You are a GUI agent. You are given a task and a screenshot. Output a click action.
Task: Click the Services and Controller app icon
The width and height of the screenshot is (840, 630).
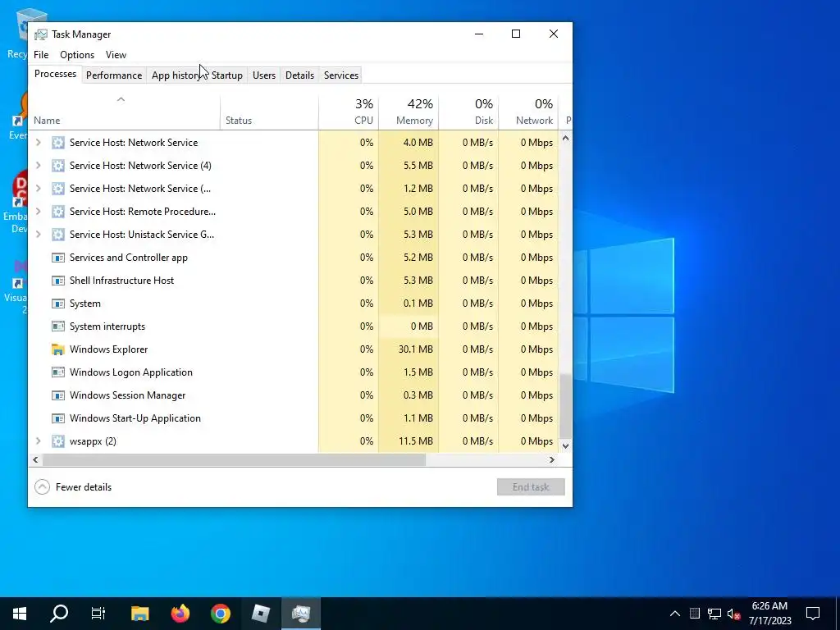pyautogui.click(x=58, y=258)
